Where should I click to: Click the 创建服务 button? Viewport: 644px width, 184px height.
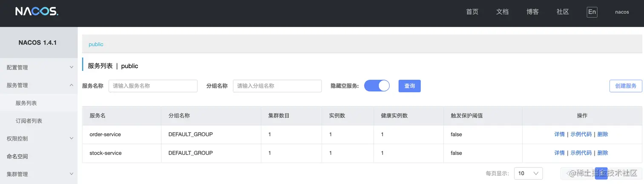(626, 86)
